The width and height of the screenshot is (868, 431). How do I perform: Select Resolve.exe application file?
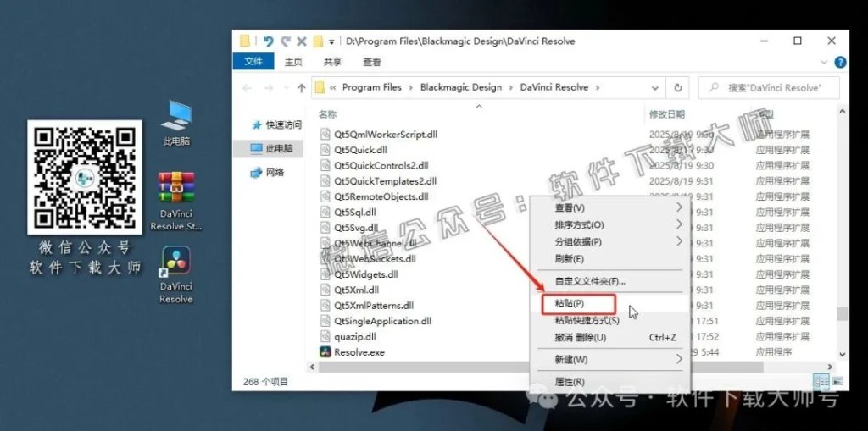click(x=359, y=351)
